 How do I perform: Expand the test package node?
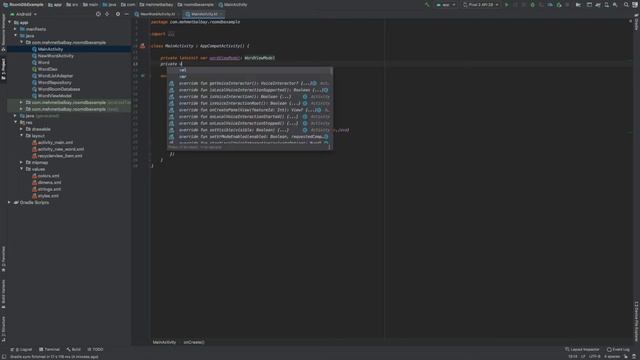click(x=22, y=109)
